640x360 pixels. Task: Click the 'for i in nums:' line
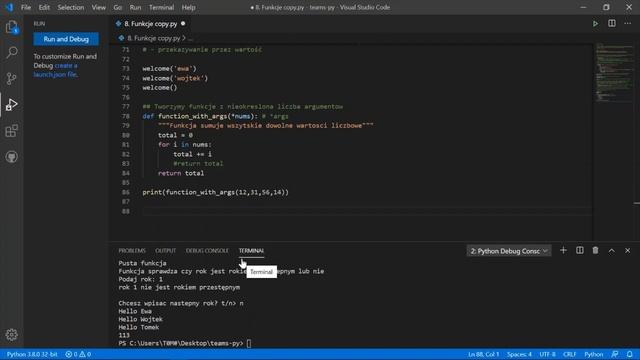(x=185, y=145)
